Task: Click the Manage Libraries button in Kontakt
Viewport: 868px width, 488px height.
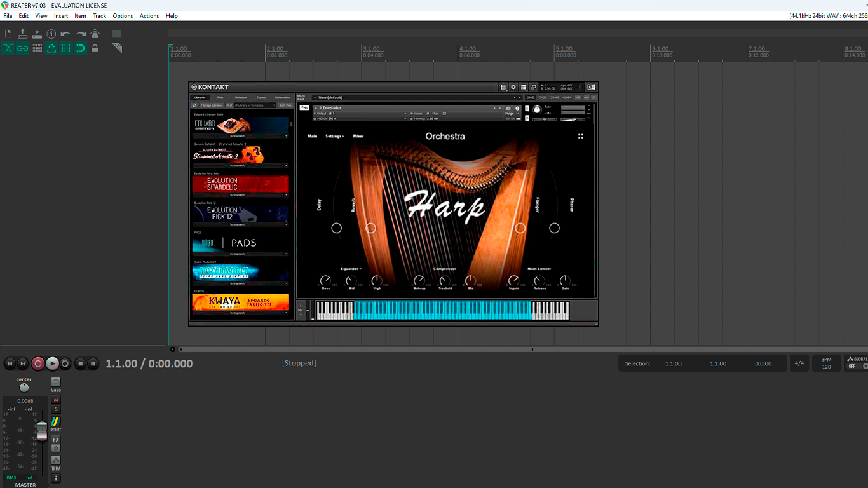Action: coord(212,105)
